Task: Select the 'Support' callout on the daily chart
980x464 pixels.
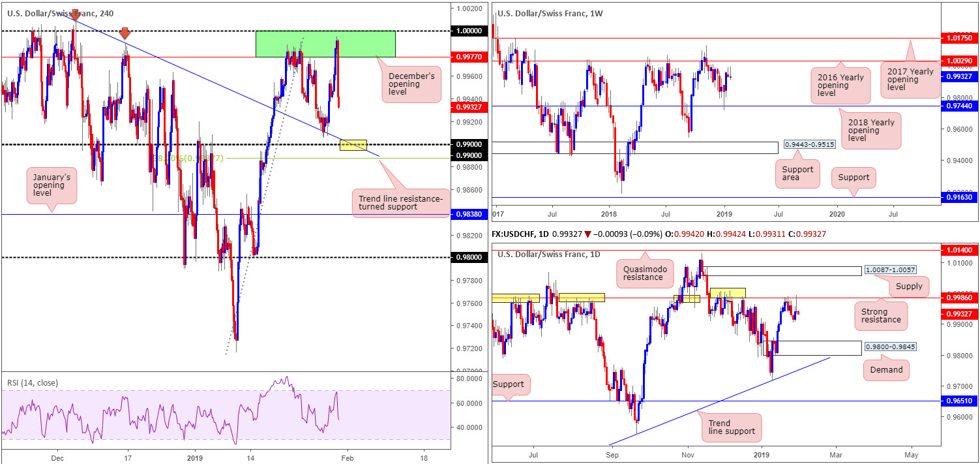Action: 512,384
